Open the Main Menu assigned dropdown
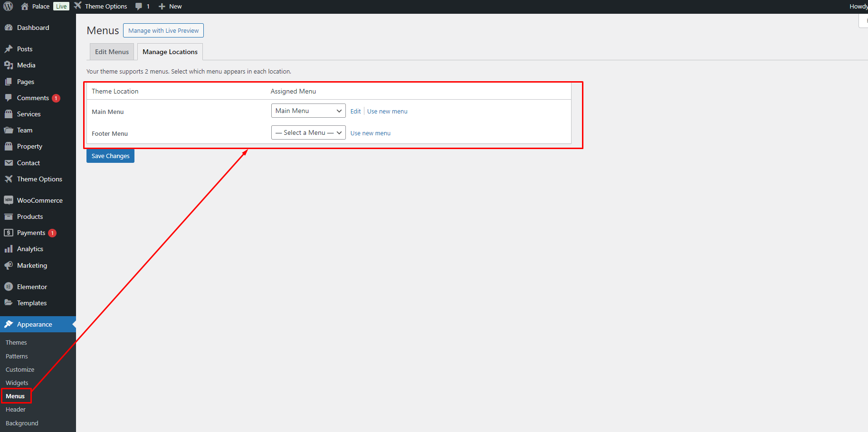The image size is (868, 432). (x=308, y=111)
